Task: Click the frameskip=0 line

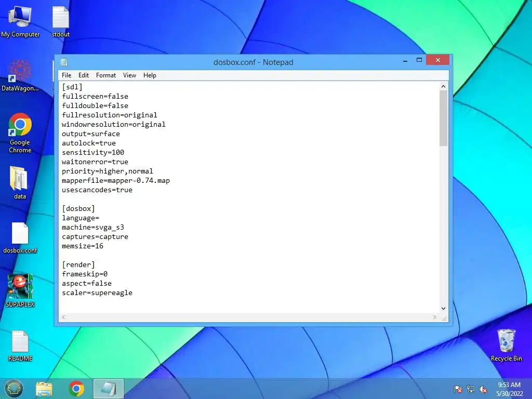Action: [85, 274]
